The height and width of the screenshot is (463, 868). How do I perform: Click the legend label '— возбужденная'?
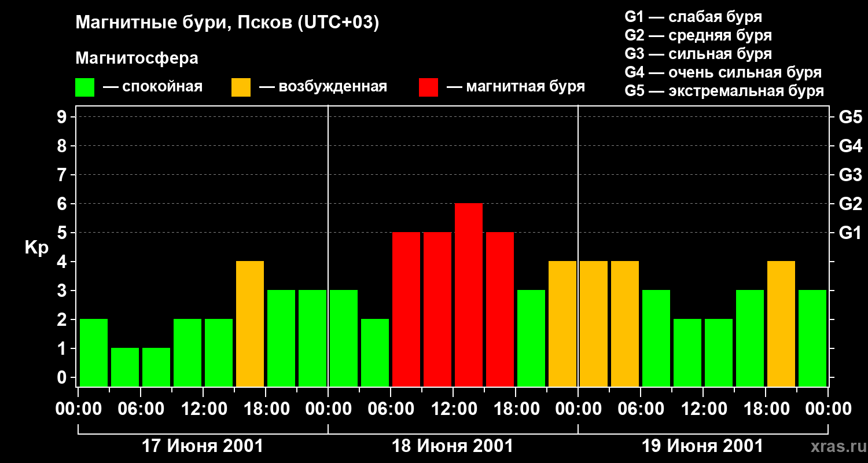point(323,87)
